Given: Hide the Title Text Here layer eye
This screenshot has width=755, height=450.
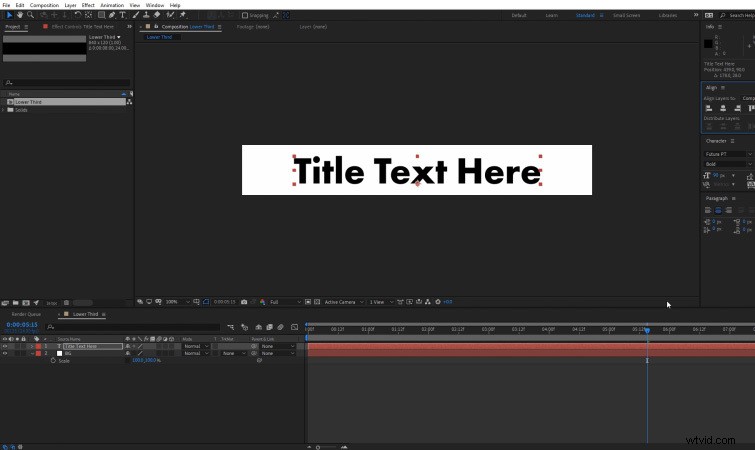Looking at the screenshot, I should point(5,346).
